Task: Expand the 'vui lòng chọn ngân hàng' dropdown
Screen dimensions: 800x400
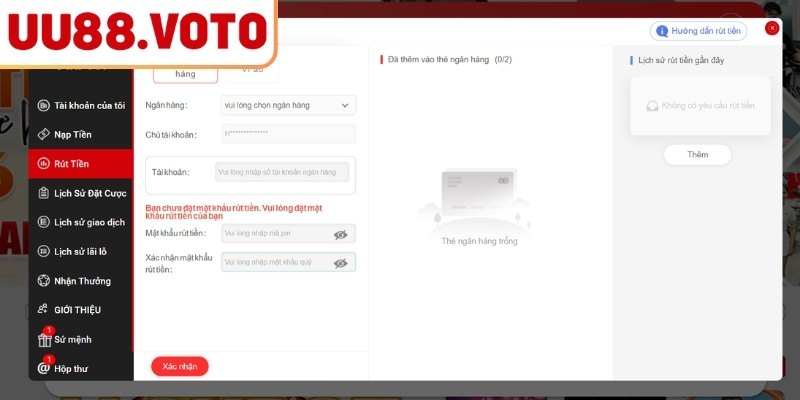Action: 287,105
